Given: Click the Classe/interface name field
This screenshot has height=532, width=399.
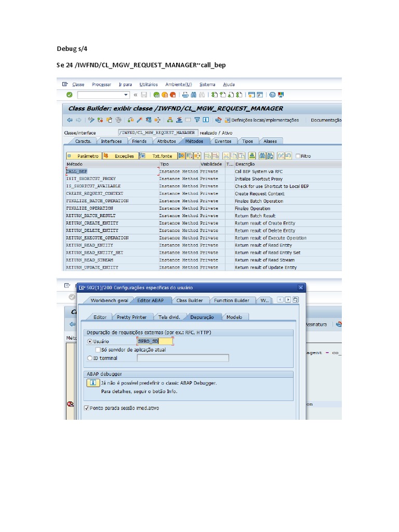Looking at the screenshot, I should (158, 132).
